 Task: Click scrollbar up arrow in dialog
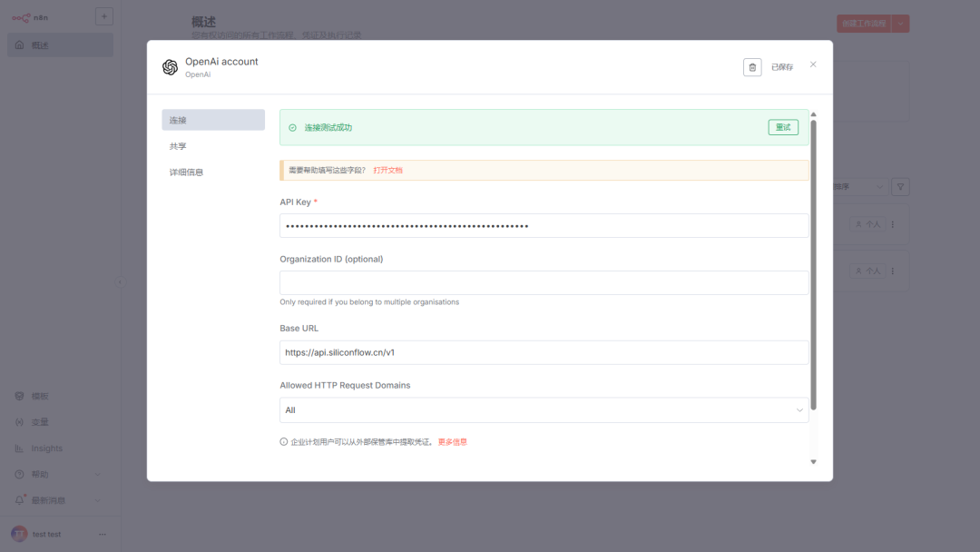[813, 114]
